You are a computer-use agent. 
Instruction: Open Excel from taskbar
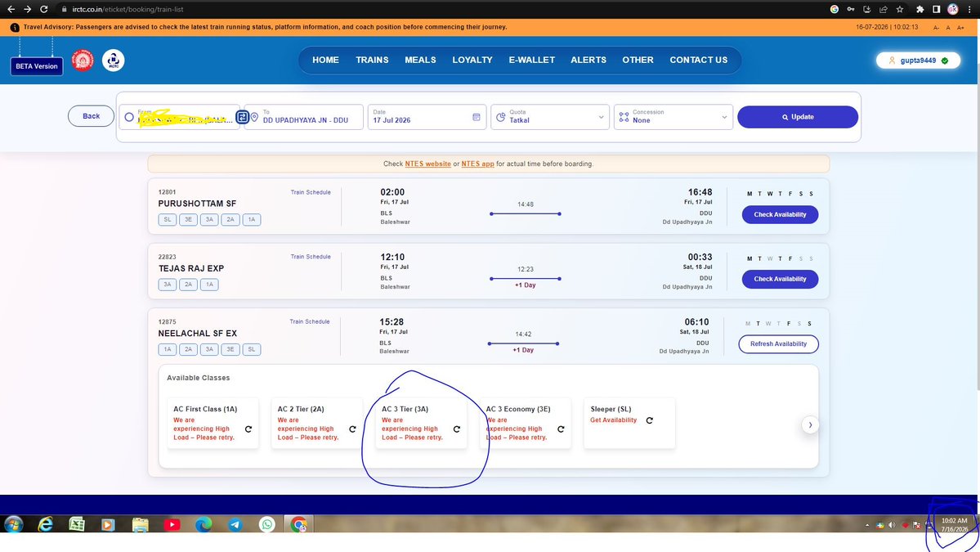tap(77, 524)
